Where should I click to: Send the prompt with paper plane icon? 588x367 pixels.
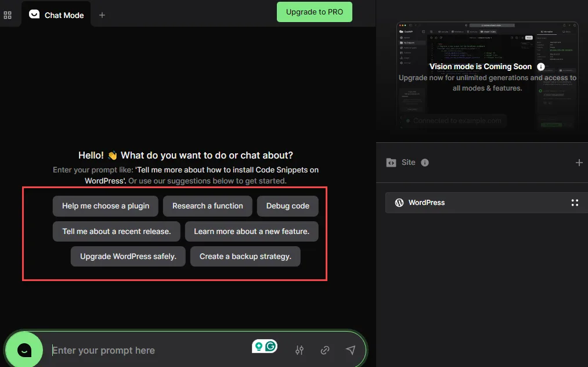click(351, 350)
